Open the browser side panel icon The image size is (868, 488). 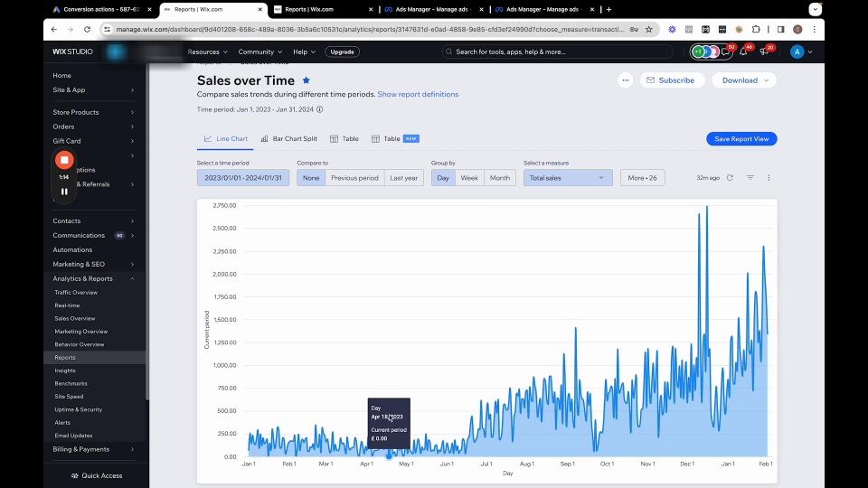(780, 29)
